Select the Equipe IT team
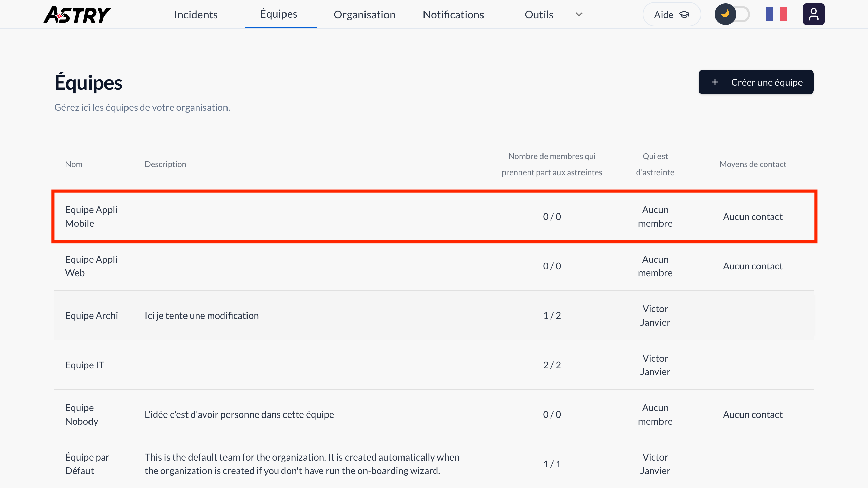The height and width of the screenshot is (488, 868). tap(84, 365)
